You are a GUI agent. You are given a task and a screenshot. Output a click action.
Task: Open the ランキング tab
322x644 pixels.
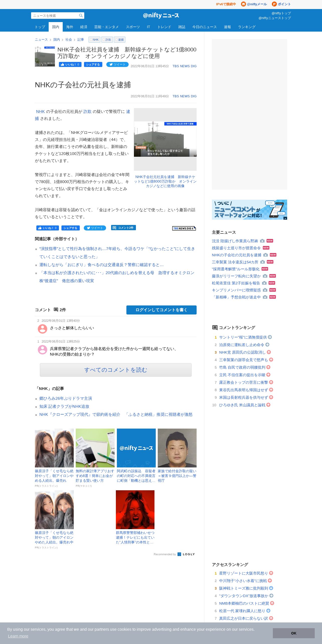coord(247,27)
